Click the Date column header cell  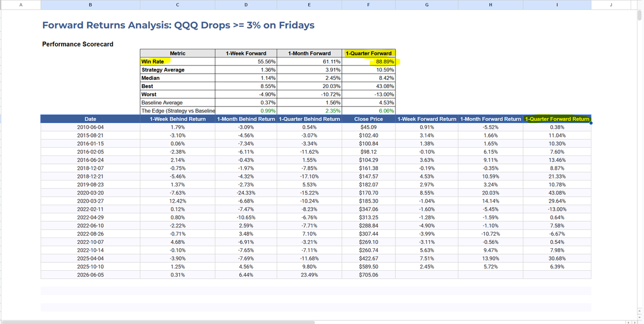[x=90, y=119]
